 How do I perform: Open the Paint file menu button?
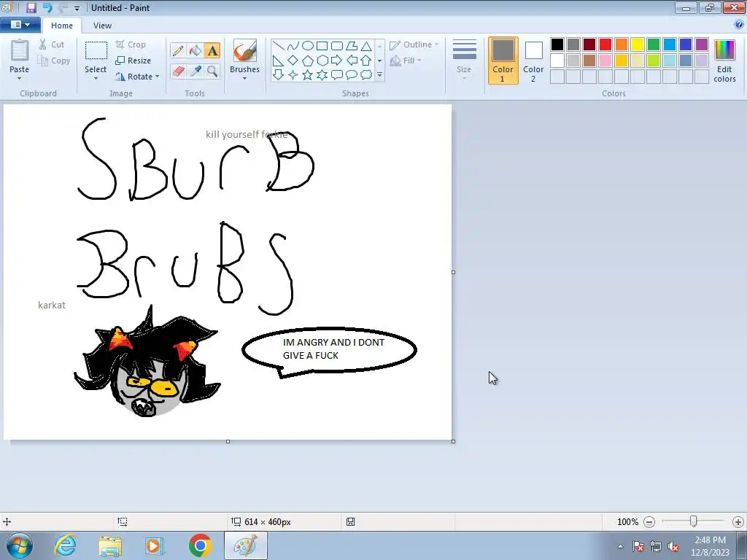20,24
